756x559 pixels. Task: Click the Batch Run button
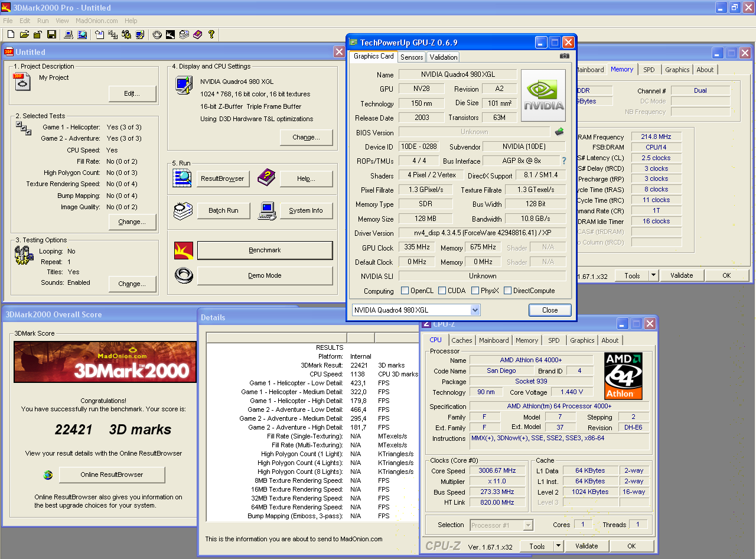pos(223,211)
